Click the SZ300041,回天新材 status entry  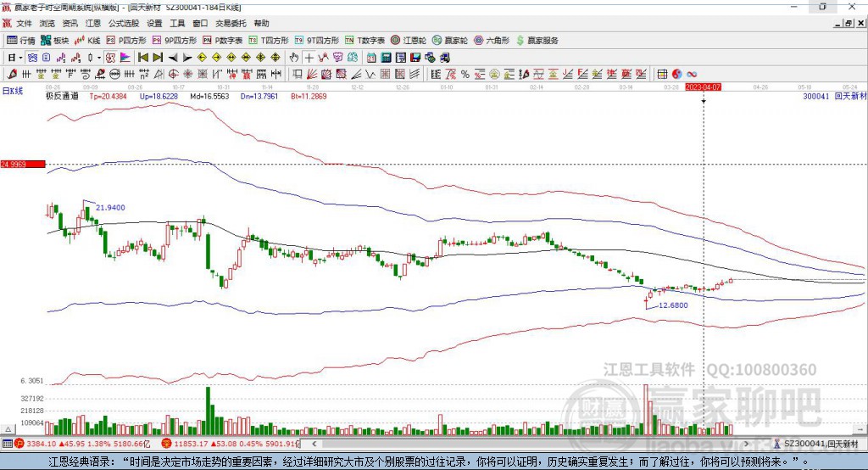point(816,444)
